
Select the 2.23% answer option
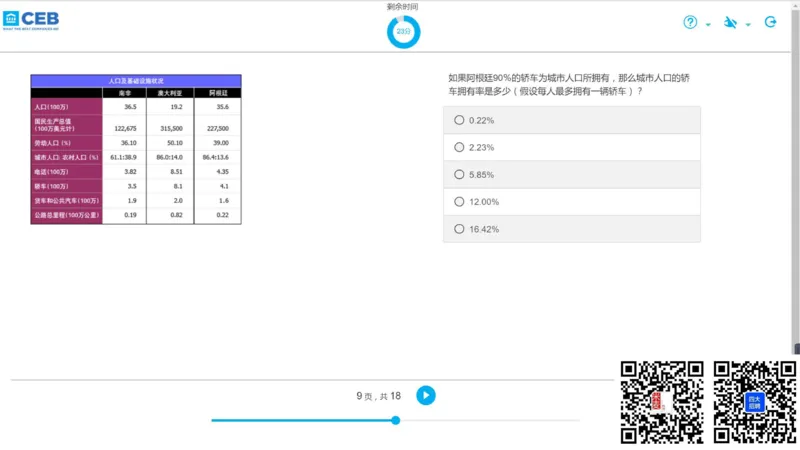tap(571, 147)
